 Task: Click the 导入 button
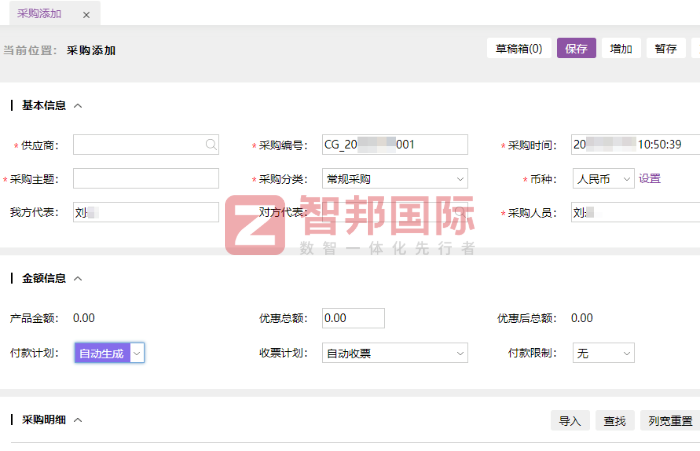(x=570, y=421)
